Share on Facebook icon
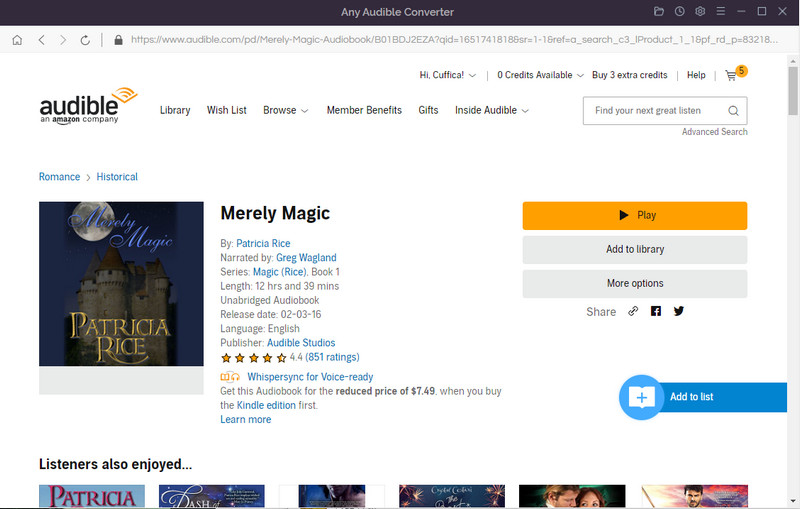This screenshot has width=800, height=509. (x=656, y=311)
